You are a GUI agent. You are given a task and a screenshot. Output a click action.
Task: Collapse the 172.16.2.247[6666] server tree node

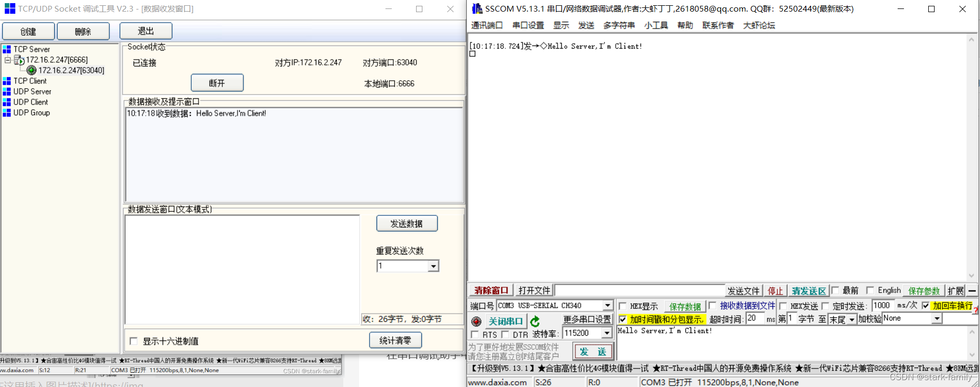point(7,60)
